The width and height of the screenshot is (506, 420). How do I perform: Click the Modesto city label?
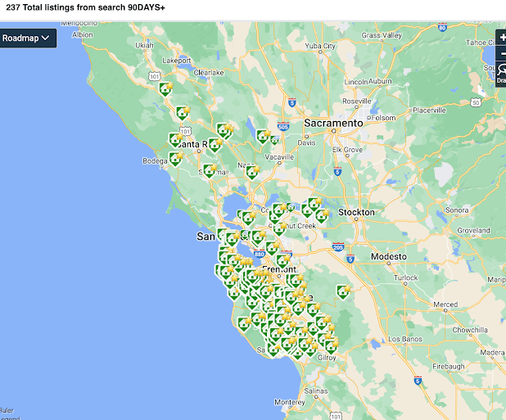point(389,256)
